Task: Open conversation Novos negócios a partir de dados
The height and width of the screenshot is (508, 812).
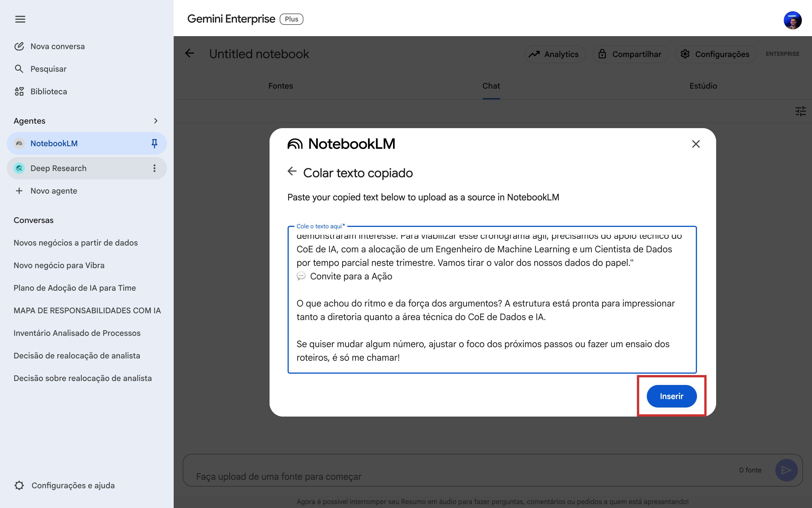Action: [76, 243]
